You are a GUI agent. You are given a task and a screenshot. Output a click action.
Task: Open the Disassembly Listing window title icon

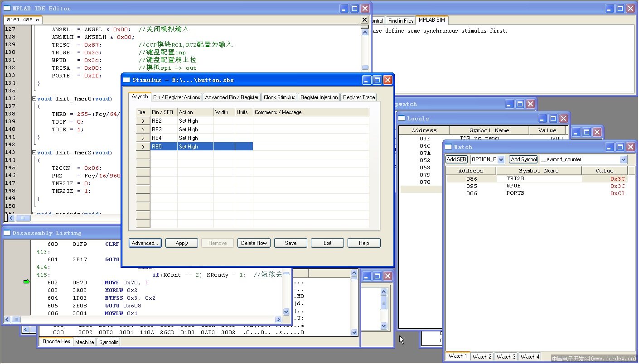click(7, 233)
